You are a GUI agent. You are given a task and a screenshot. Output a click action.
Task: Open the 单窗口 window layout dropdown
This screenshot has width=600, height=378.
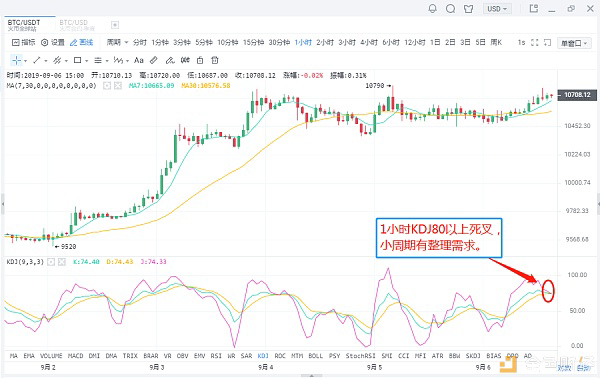(574, 43)
